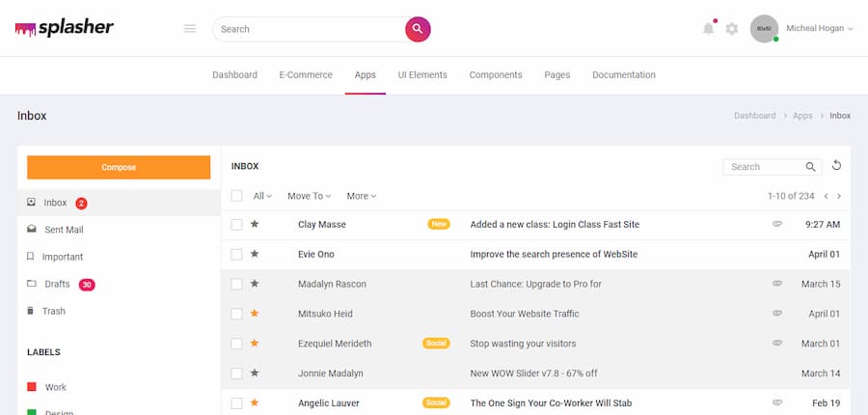Screen dimensions: 868x415
Task: Open the notifications bell
Action: pyautogui.click(x=708, y=29)
